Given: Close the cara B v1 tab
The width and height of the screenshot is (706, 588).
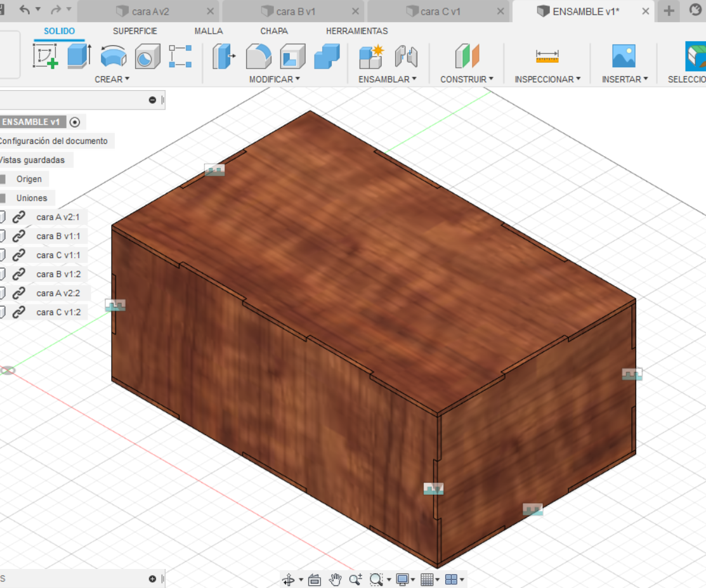Looking at the screenshot, I should point(356,11).
